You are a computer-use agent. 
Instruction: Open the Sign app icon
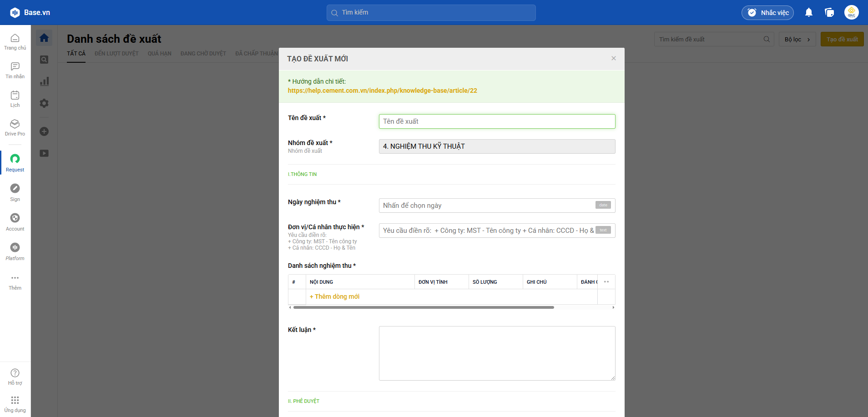click(x=15, y=192)
